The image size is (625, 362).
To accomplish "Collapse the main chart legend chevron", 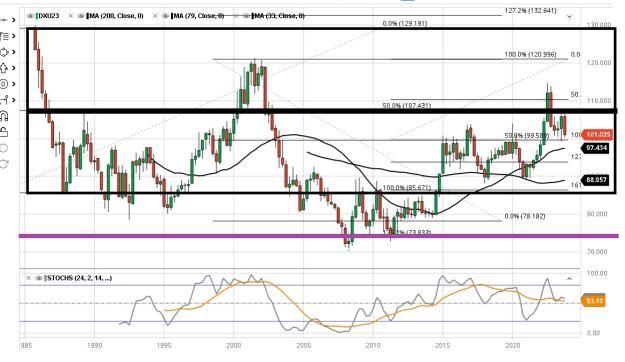I will point(570,16).
